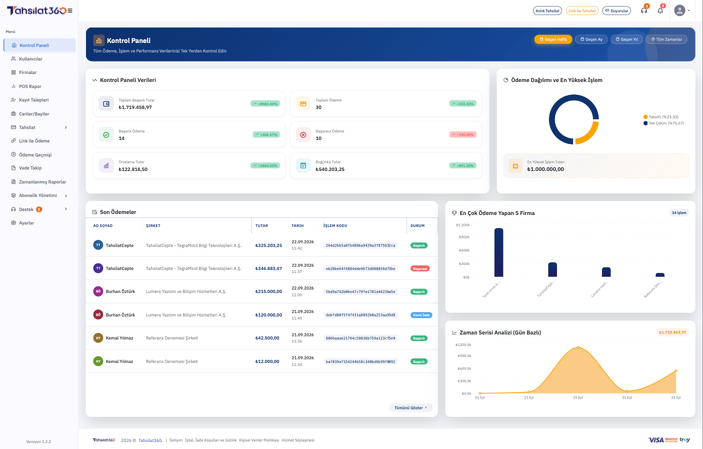Select the Geçen Ay filter
Screen dimensions: 703x449
click(x=591, y=39)
